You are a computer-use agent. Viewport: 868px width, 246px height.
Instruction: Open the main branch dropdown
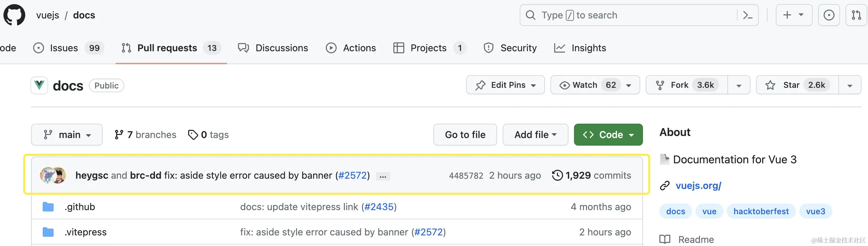point(67,135)
